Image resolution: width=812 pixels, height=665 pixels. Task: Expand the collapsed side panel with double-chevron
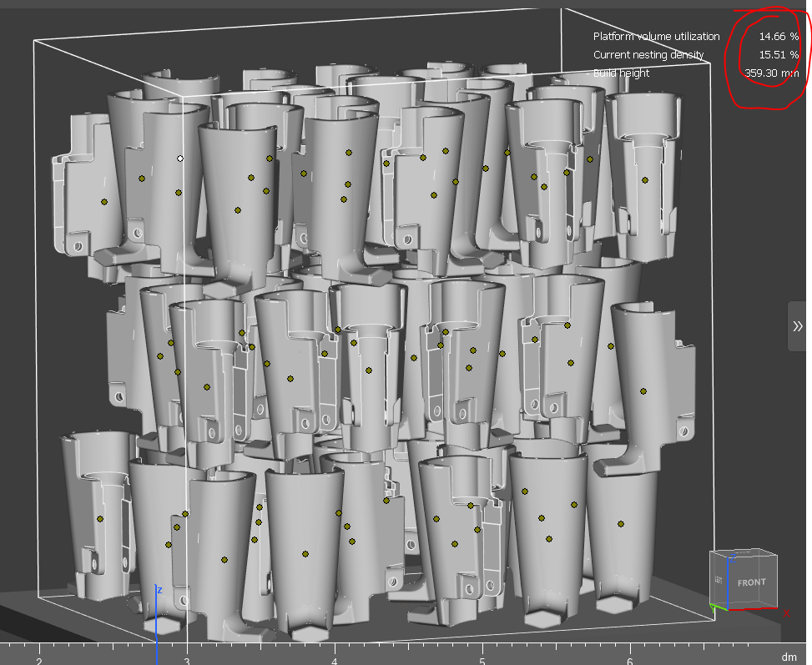[797, 326]
